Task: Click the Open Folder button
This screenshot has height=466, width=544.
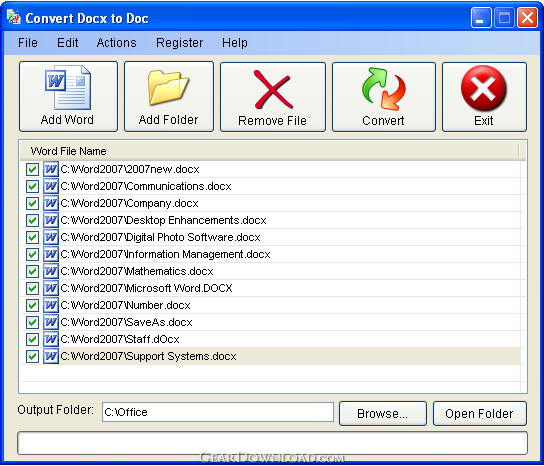Action: (480, 414)
